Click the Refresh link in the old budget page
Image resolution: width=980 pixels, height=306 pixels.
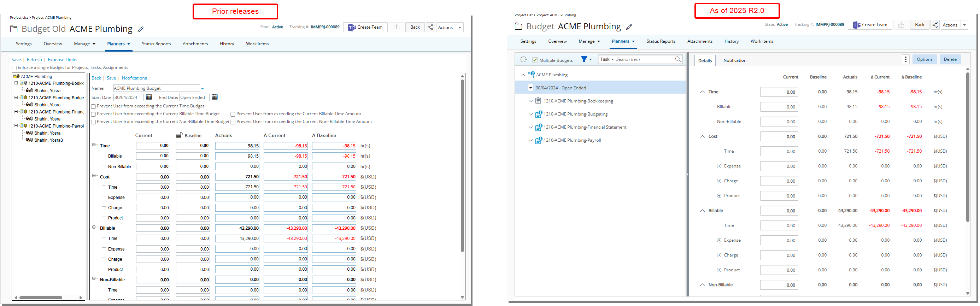[x=34, y=60]
